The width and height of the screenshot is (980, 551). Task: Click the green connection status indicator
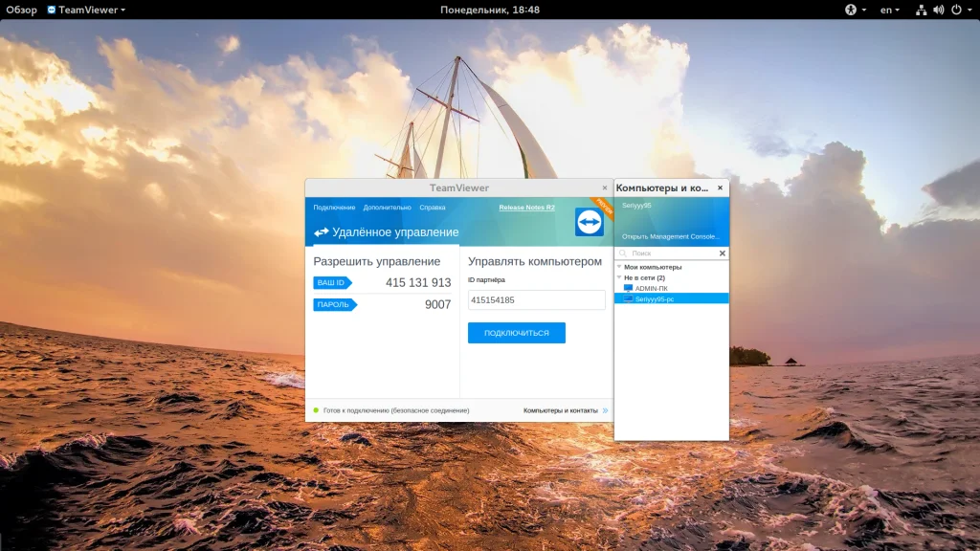tap(316, 410)
